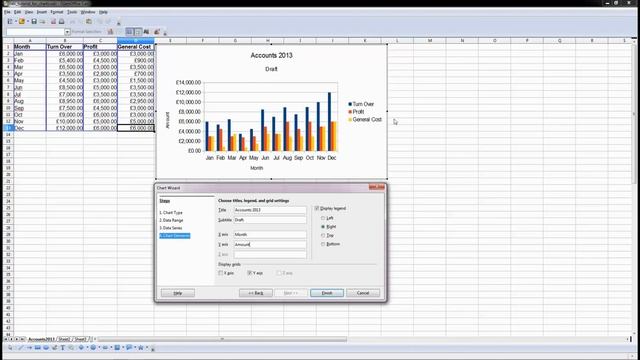640x360 pixels.
Task: Select the Ellipse drawing tool
Action: [46, 348]
